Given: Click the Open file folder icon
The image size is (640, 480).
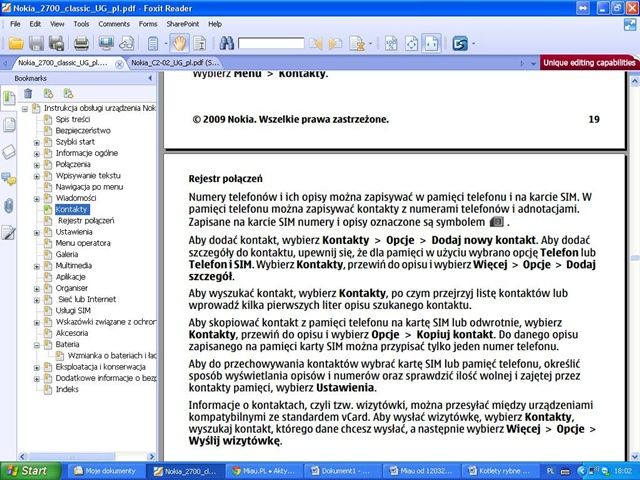Looking at the screenshot, I should tap(16, 43).
